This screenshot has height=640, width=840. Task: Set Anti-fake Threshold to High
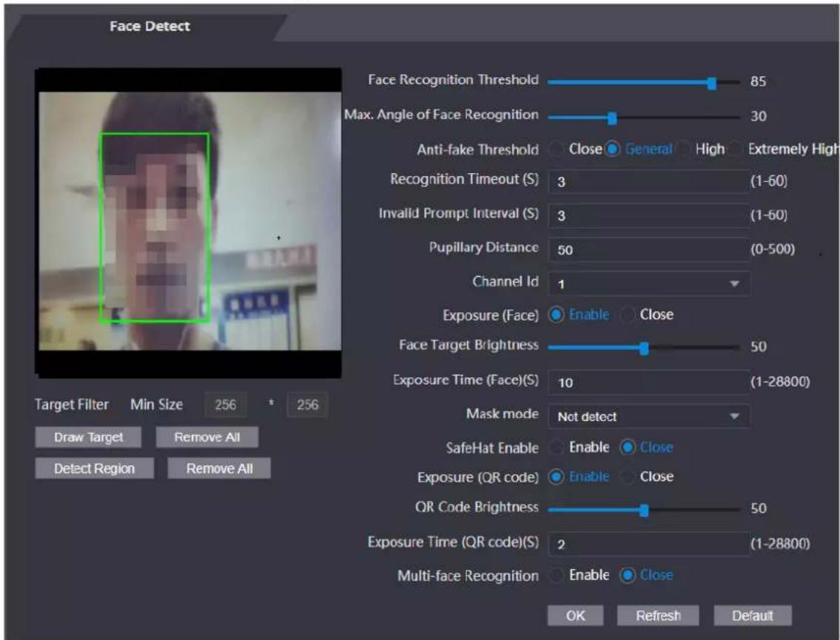683,149
